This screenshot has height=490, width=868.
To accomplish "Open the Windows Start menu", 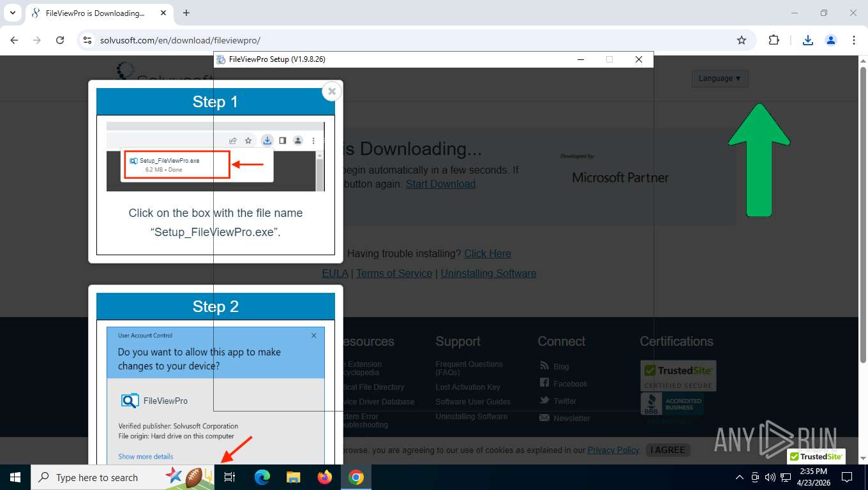I will [x=15, y=477].
